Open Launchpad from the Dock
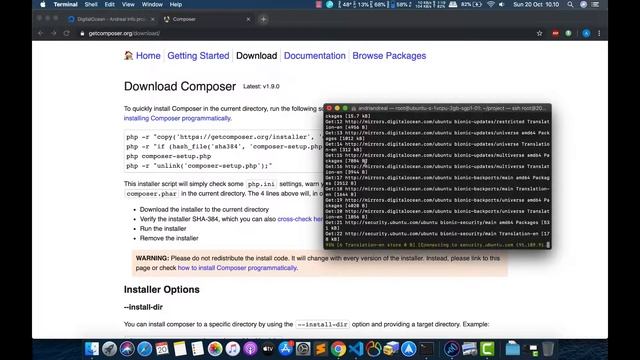The width and height of the screenshot is (640, 360). pos(109,349)
